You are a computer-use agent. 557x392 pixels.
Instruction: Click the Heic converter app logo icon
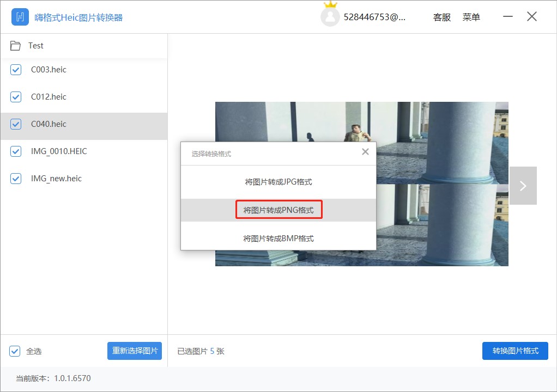20,16
